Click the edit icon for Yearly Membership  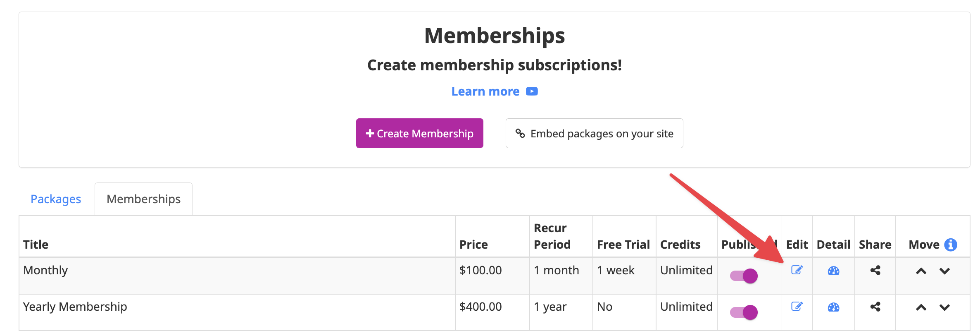click(797, 307)
